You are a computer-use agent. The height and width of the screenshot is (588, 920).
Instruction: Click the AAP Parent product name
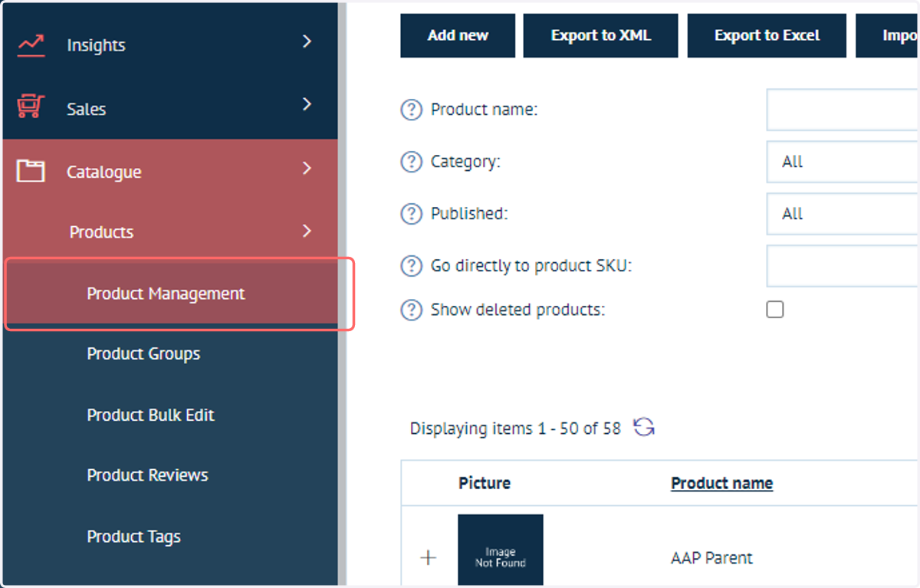pos(711,557)
